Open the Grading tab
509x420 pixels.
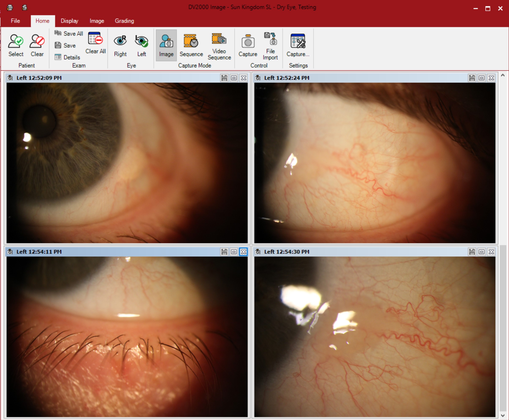point(124,21)
